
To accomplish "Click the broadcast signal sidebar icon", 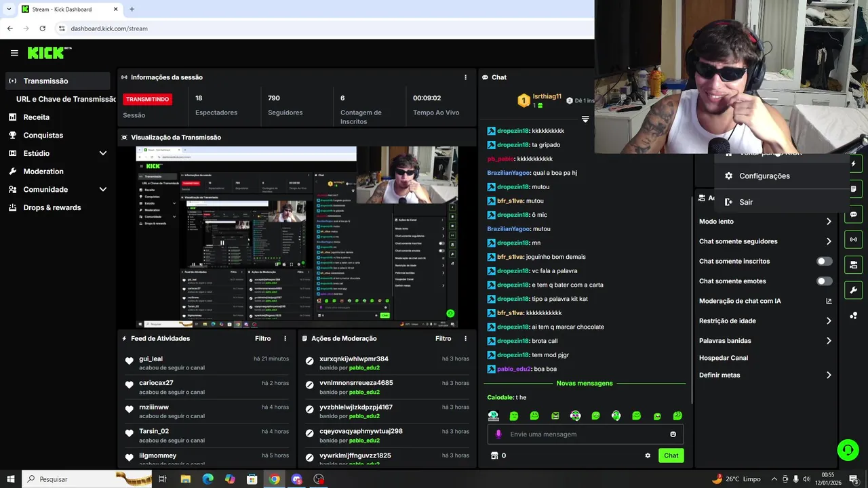I will click(853, 239).
